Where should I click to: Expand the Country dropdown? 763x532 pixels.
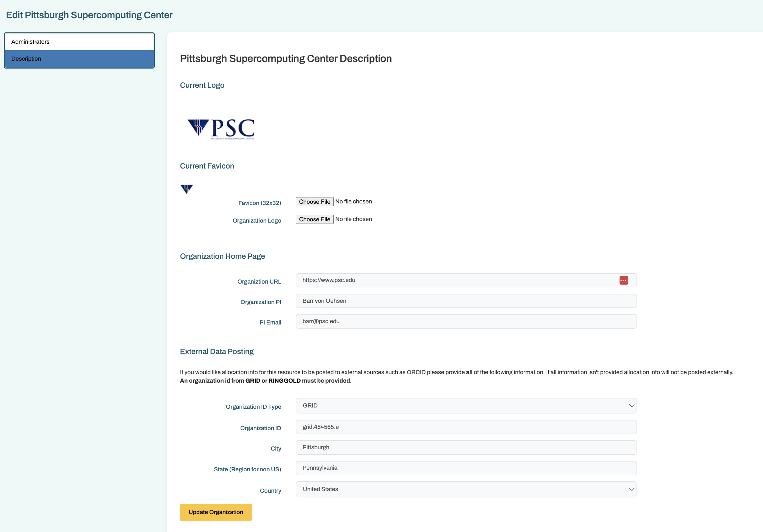(466, 490)
